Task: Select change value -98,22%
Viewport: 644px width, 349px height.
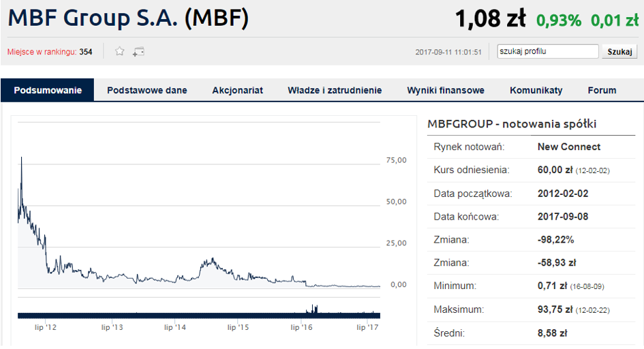Action: [x=555, y=239]
